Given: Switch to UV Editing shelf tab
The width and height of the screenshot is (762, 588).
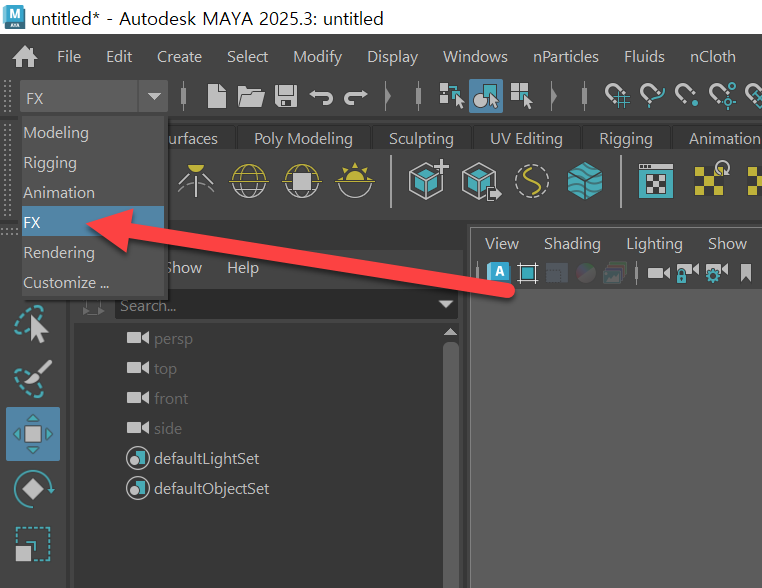Looking at the screenshot, I should [x=526, y=139].
